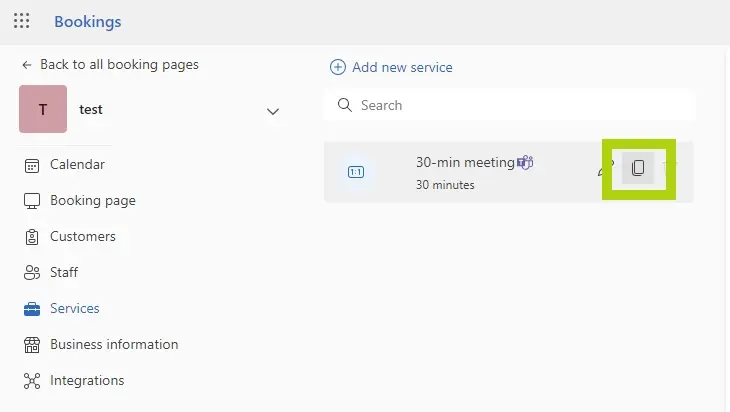
Task: Click the edit pencil icon on the service
Action: [603, 169]
